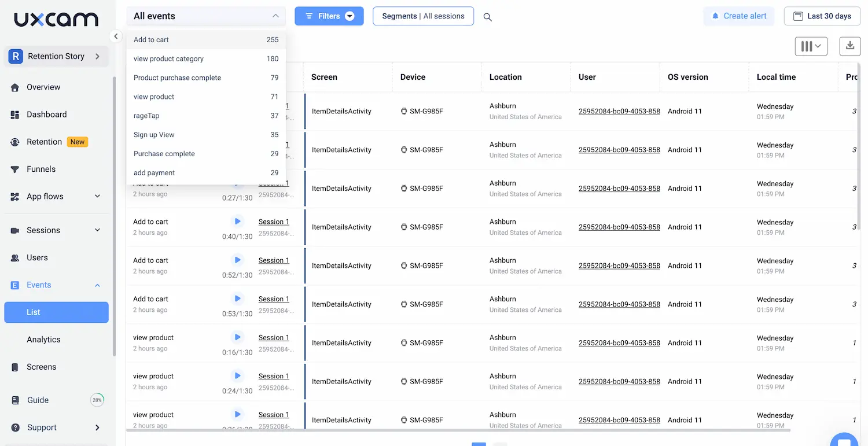Click the Location column header
This screenshot has width=868, height=446.
point(505,77)
